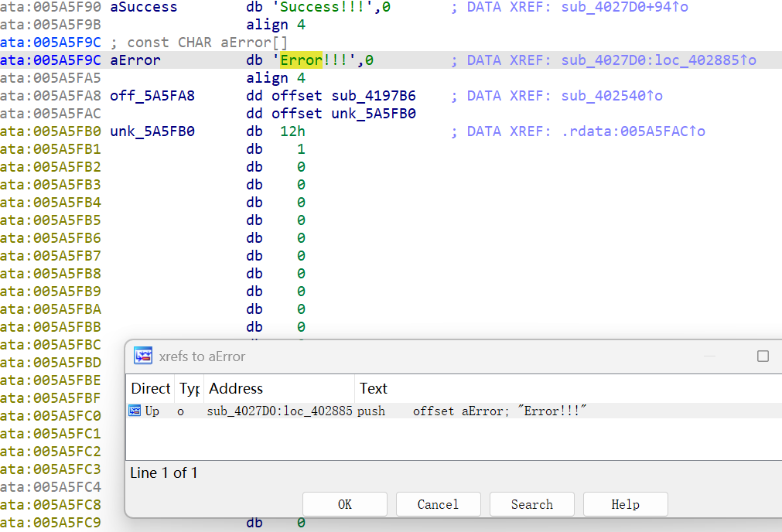Click the xref row icon beside Up
This screenshot has width=782, height=532.
pos(135,411)
